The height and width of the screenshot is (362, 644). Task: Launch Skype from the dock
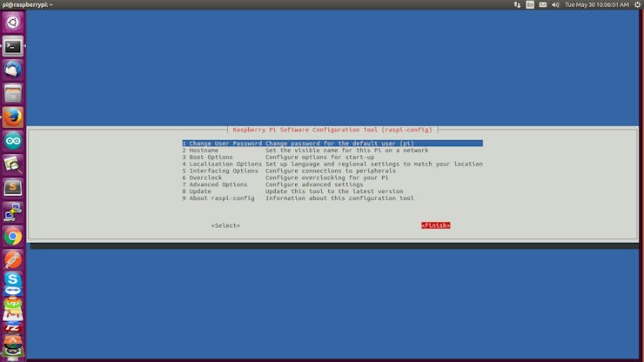click(x=13, y=279)
